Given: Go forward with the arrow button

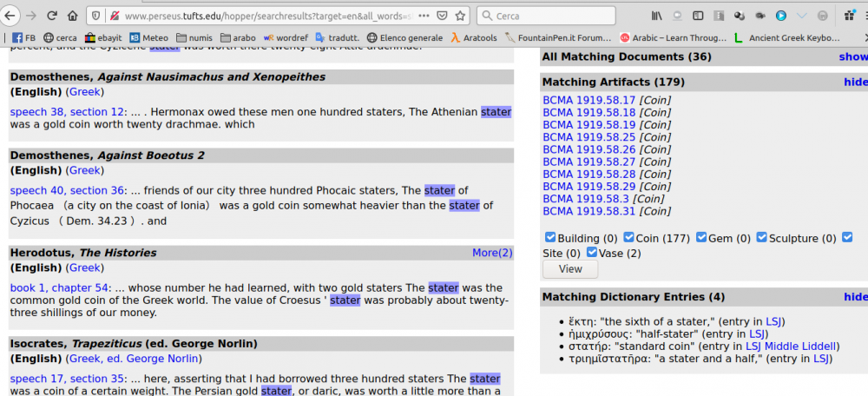Looking at the screenshot, I should tap(31, 16).
